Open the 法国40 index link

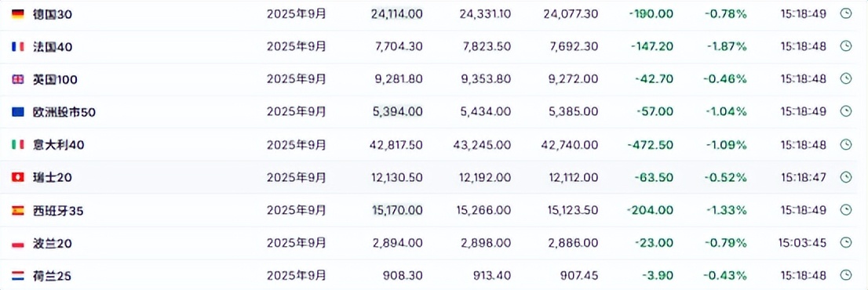point(52,47)
